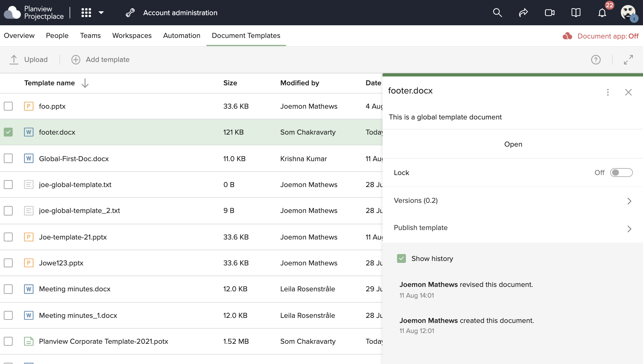Click the Planview Corporate Template-2021.potx name
The height and width of the screenshot is (364, 643).
(x=103, y=342)
